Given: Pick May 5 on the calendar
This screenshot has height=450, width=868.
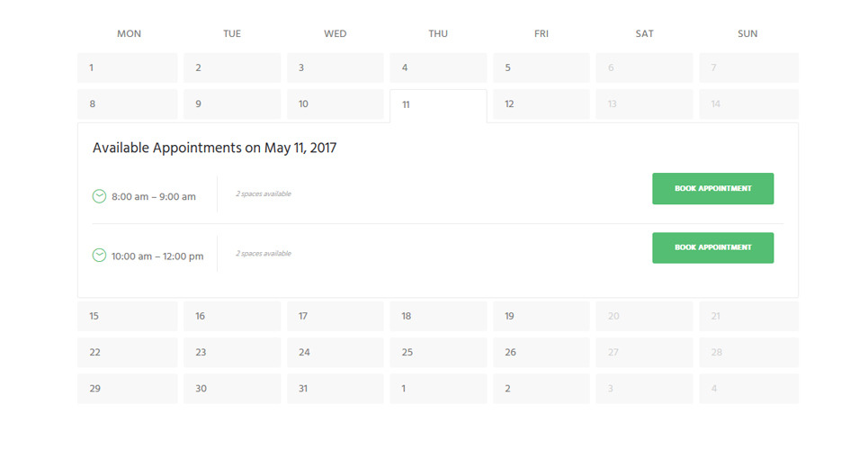Looking at the screenshot, I should 541,67.
